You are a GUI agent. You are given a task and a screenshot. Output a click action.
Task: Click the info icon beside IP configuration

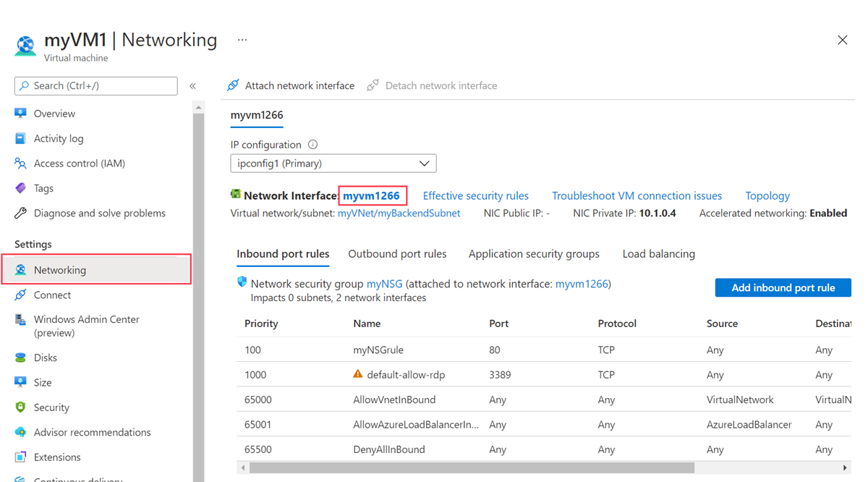click(312, 145)
